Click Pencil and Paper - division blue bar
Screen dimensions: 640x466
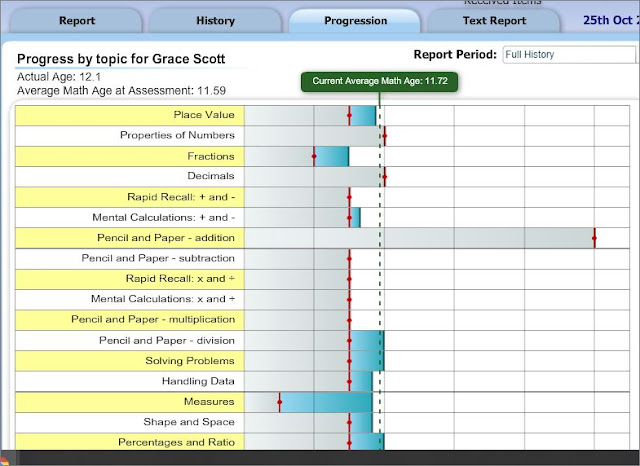point(367,341)
